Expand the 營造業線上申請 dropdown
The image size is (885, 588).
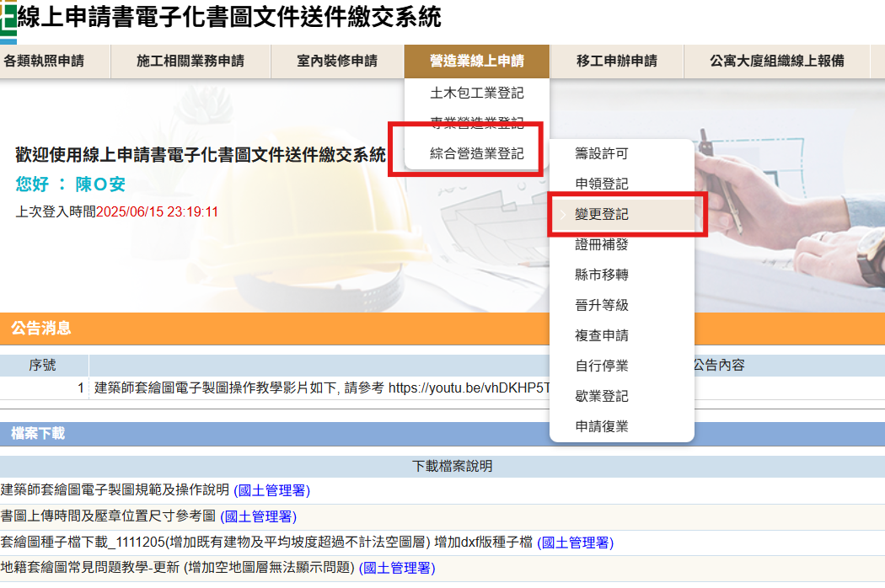pyautogui.click(x=476, y=61)
